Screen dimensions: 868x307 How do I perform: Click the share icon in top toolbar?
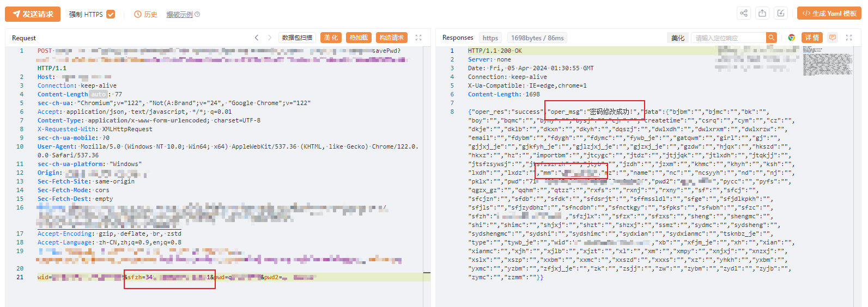[x=744, y=14]
